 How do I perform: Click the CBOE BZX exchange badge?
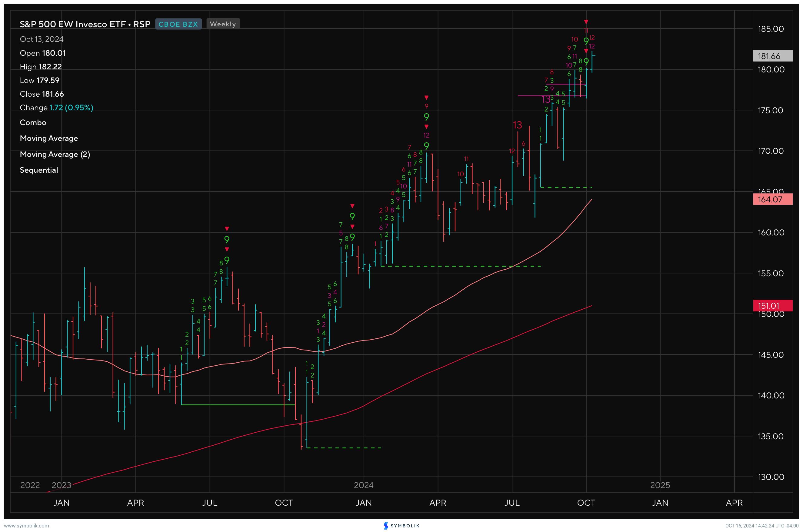pos(178,24)
